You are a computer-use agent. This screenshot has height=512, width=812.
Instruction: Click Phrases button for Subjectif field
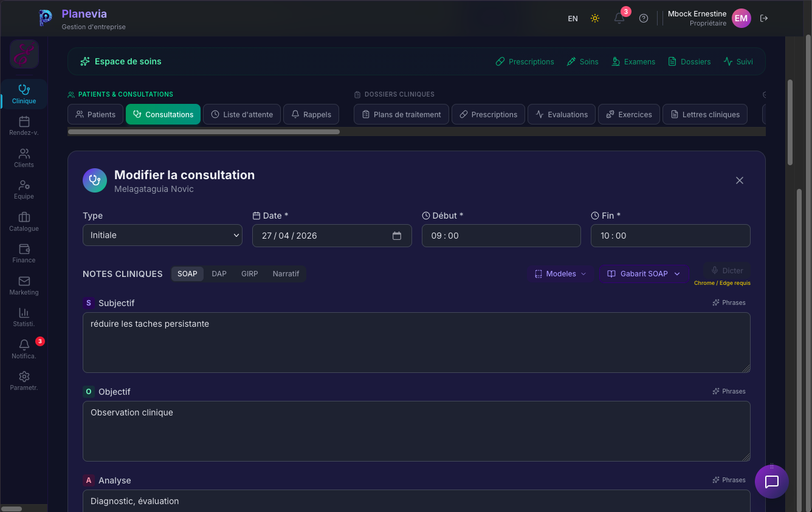729,302
